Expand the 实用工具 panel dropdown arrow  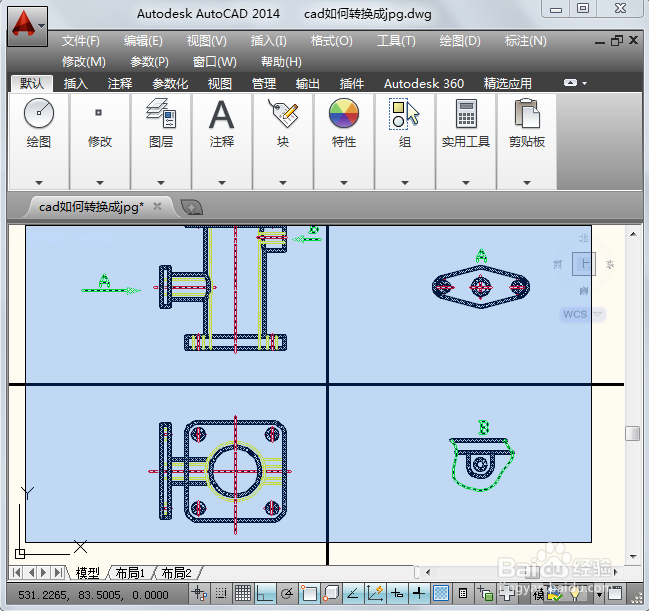tap(466, 183)
